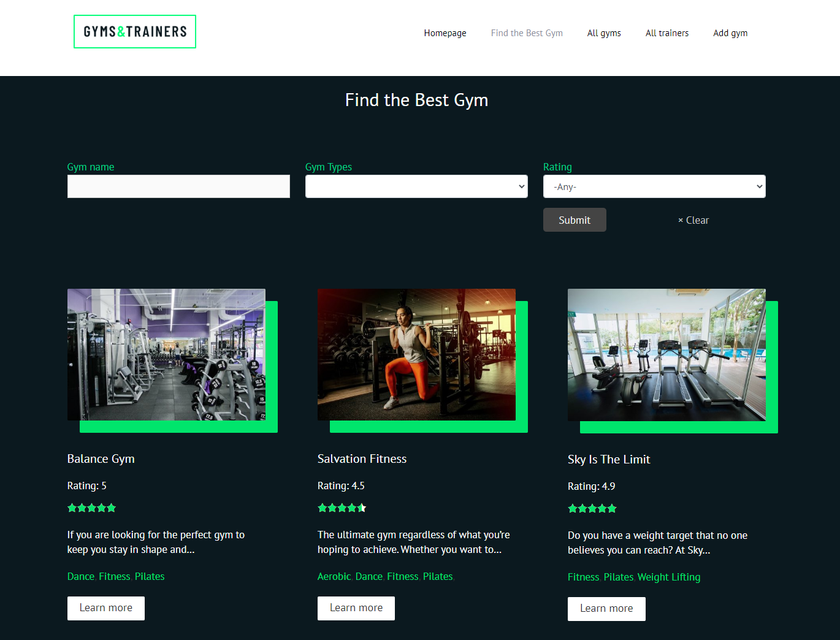840x640 pixels.
Task: Click Sky Is The Limit description text
Action: [658, 543]
